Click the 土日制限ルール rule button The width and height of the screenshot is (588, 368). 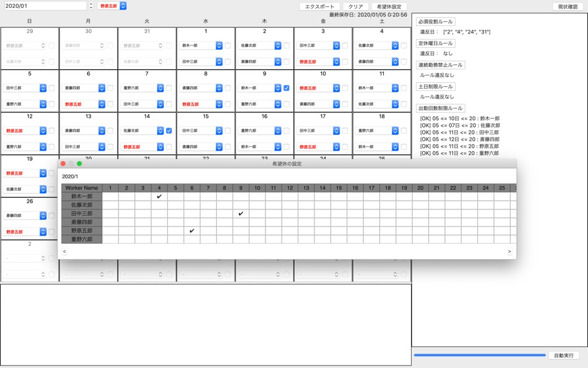coord(436,86)
